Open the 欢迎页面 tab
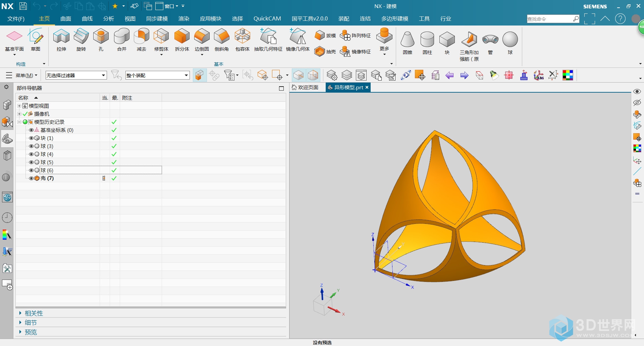 [305, 87]
